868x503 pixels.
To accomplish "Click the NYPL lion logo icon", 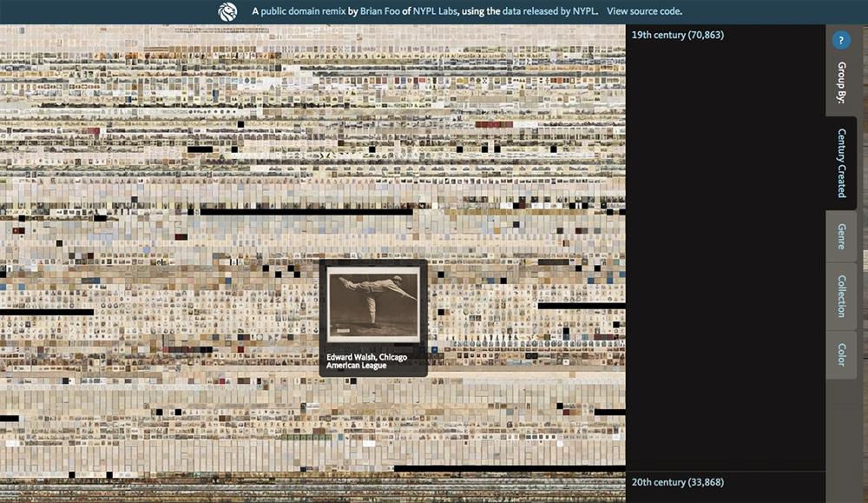I will tap(227, 11).
